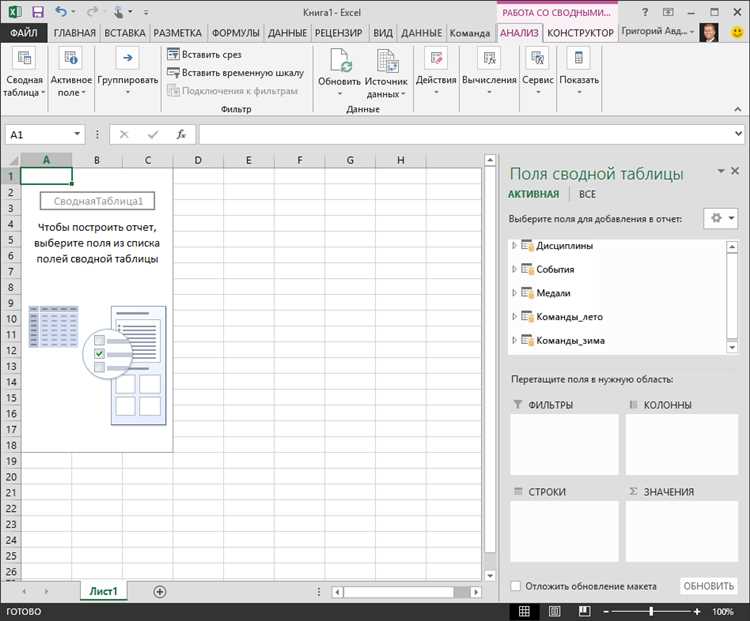The width and height of the screenshot is (750, 621).
Task: Click the horizontal scrollbar right arrow
Action: point(475,592)
